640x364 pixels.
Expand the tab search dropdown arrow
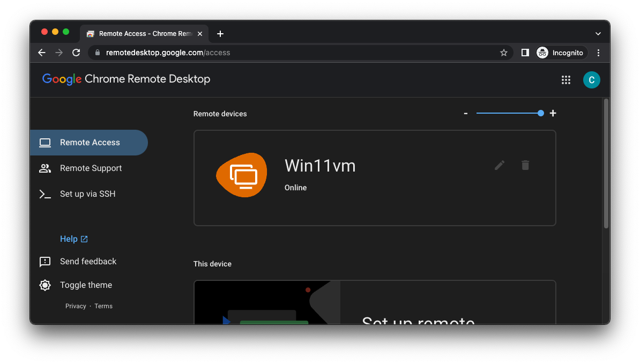click(x=598, y=34)
